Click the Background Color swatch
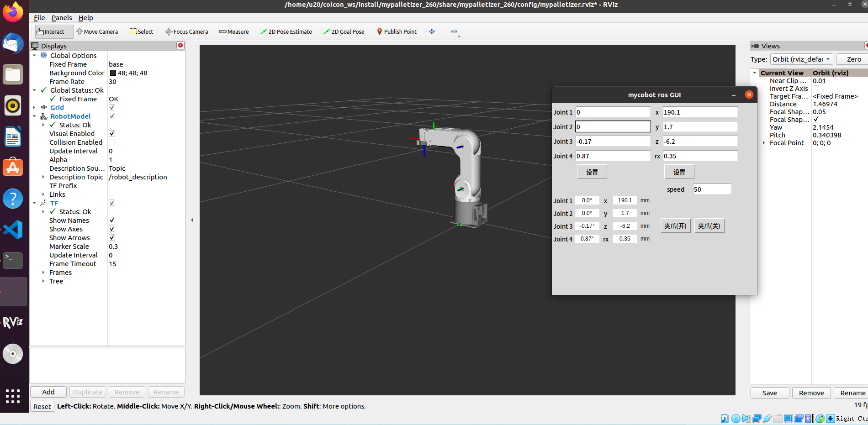Image resolution: width=868 pixels, height=425 pixels. point(113,73)
